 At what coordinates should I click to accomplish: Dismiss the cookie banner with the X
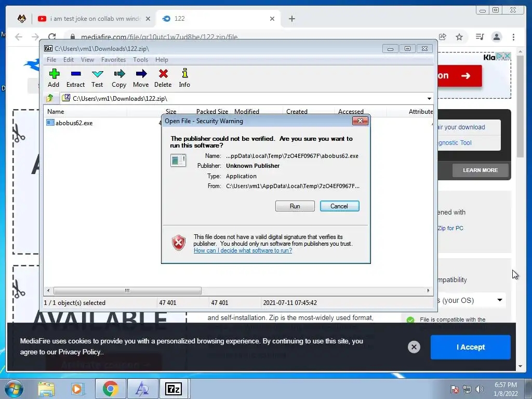pyautogui.click(x=414, y=347)
